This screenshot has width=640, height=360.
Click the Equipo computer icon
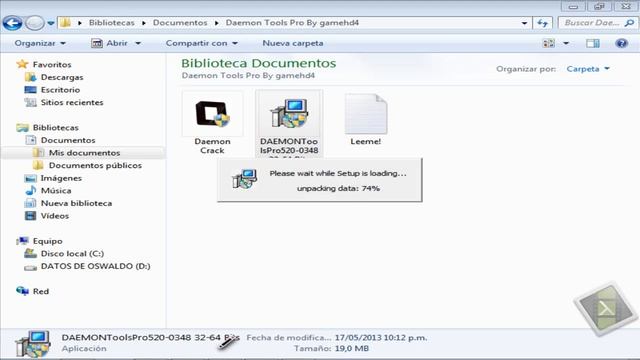22,241
